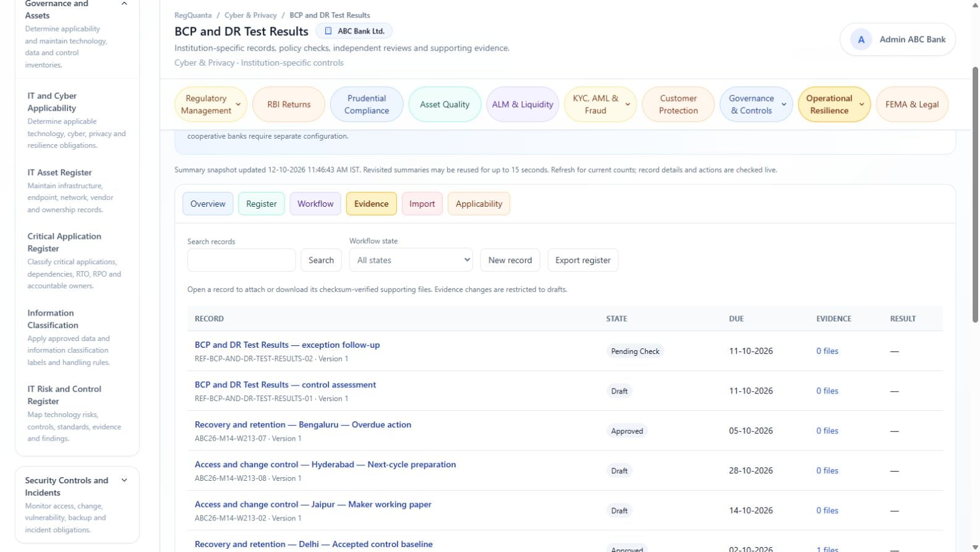Collapse the Governance and Assets section
Image resolution: width=980 pixels, height=552 pixels.
(124, 4)
